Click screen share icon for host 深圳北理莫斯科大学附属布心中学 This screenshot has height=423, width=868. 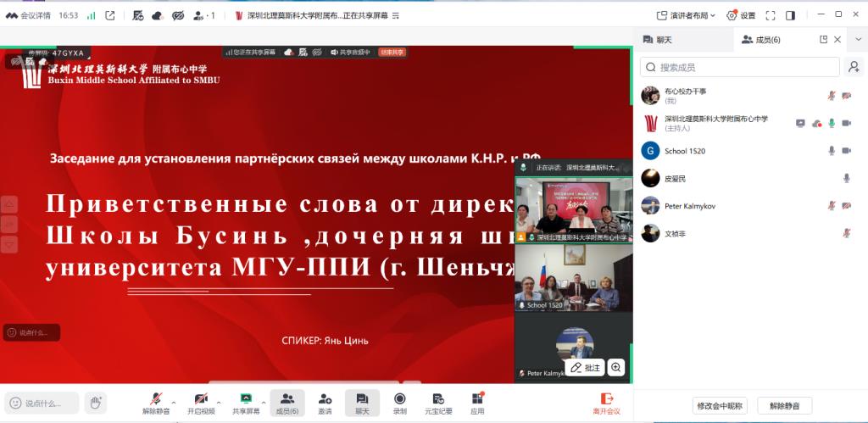coord(800,123)
